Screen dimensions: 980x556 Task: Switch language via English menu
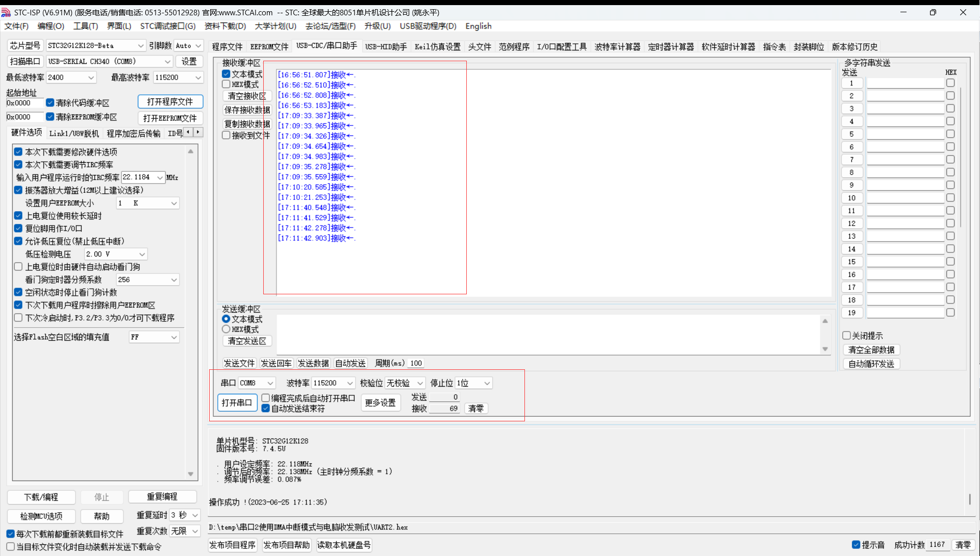478,26
